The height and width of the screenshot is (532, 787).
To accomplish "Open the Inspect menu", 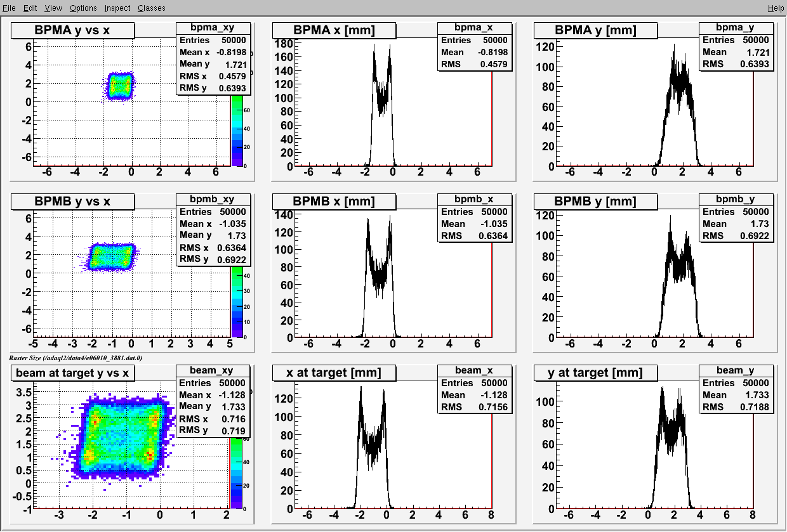I will (x=117, y=8).
